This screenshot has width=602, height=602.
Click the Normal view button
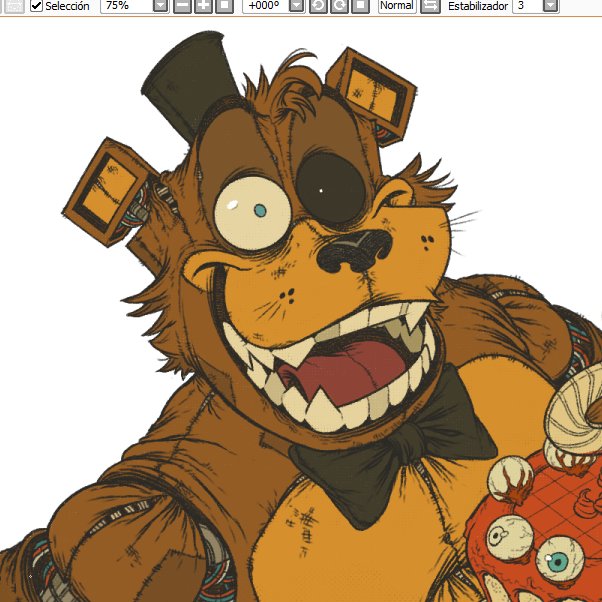pyautogui.click(x=397, y=6)
